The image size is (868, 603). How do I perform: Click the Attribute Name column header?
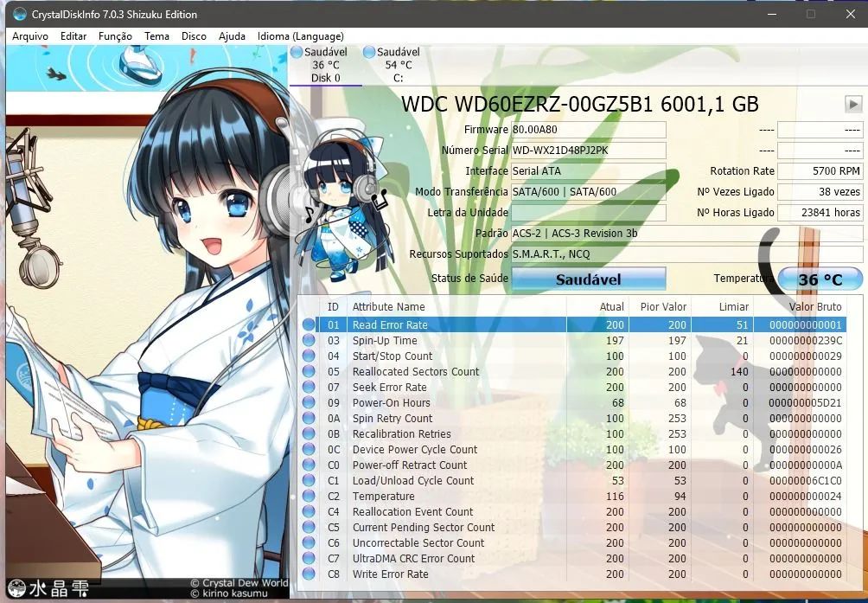tap(456, 307)
